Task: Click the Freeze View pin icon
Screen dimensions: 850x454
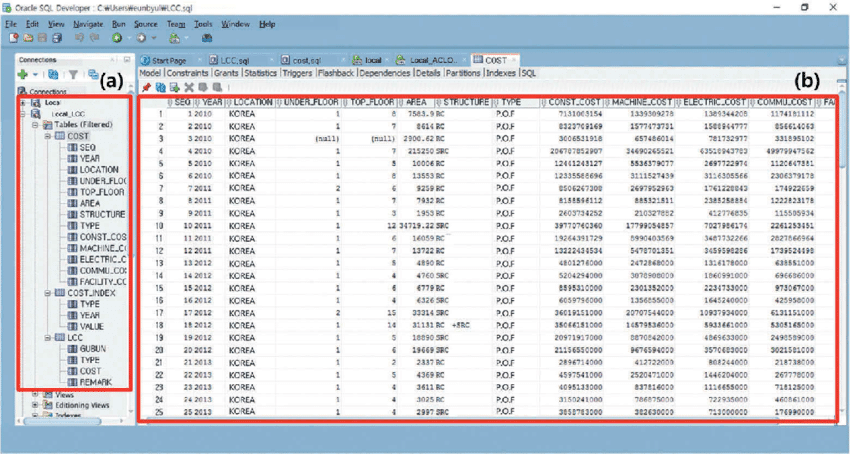Action: (x=146, y=87)
